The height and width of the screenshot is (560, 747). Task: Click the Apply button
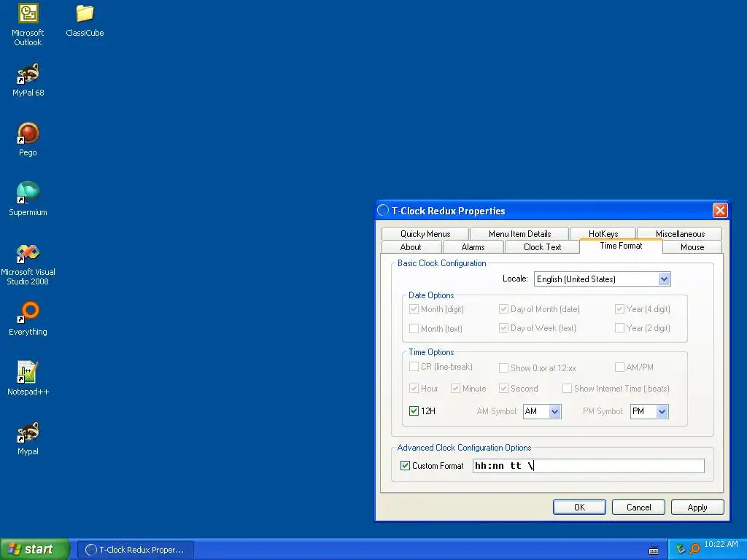[697, 507]
